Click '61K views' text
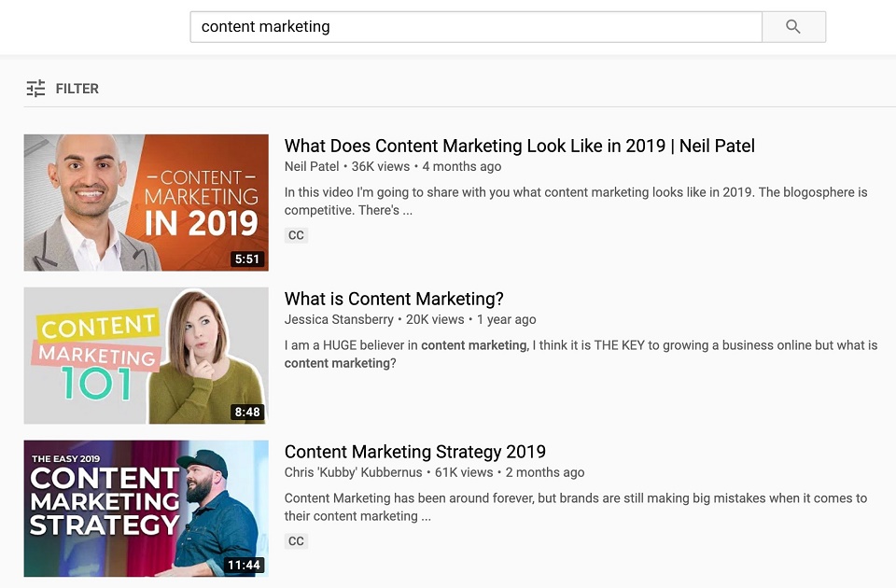Viewport: 896px width, 588px height. pos(464,472)
